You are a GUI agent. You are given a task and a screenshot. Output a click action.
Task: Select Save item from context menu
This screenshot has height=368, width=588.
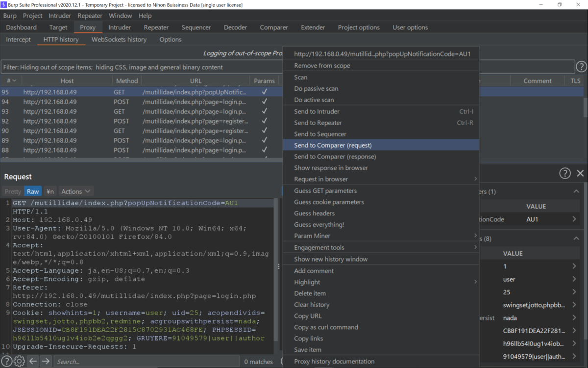point(380,350)
